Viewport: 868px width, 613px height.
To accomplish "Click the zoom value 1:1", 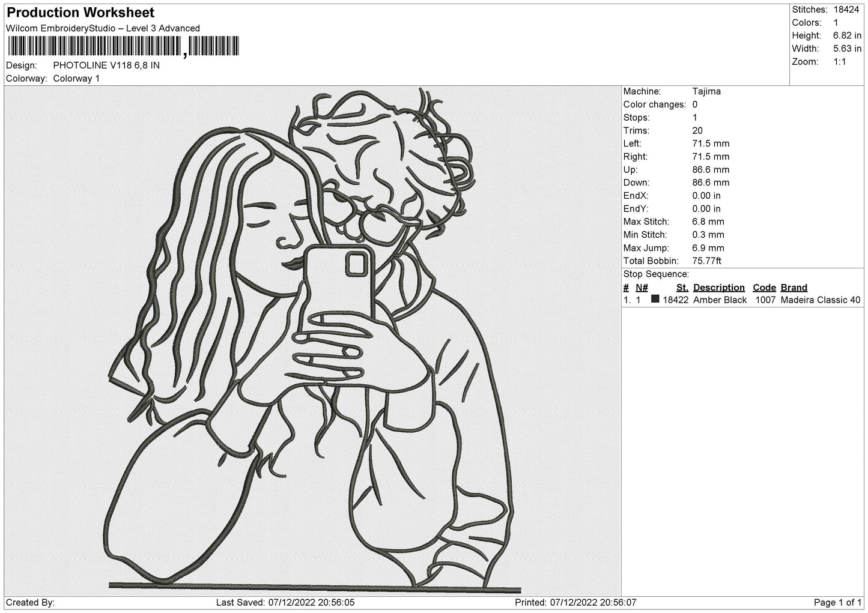I will pyautogui.click(x=840, y=62).
